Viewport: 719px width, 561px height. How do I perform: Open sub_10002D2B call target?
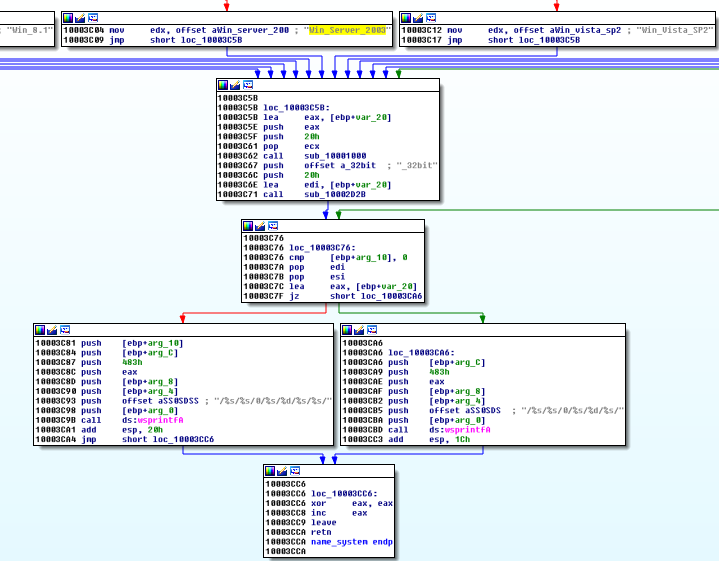[335, 194]
